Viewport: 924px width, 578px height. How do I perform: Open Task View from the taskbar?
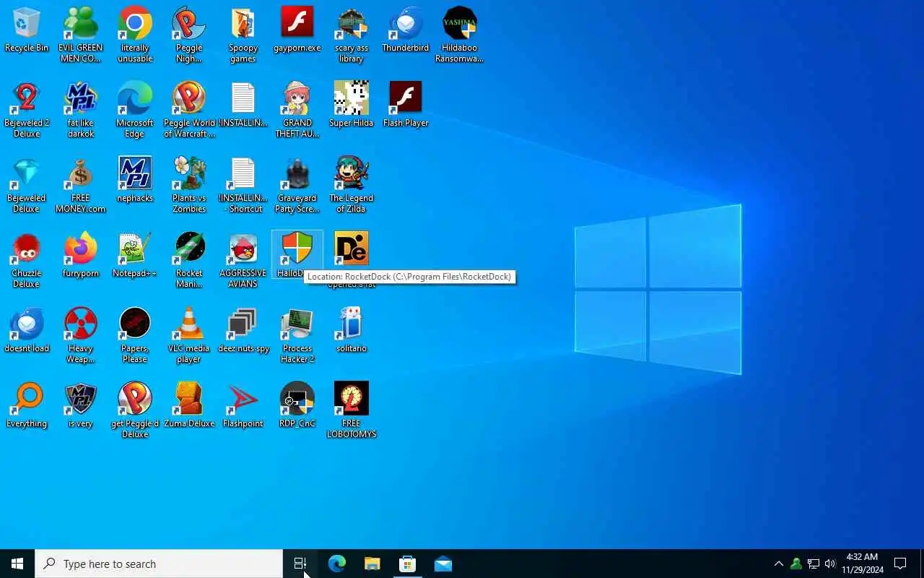pos(300,564)
